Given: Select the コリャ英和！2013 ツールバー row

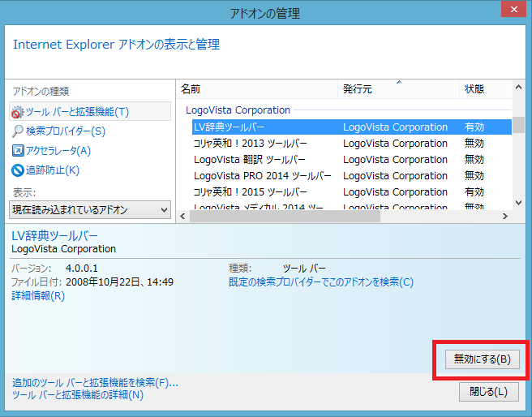Looking at the screenshot, I should click(352, 144).
